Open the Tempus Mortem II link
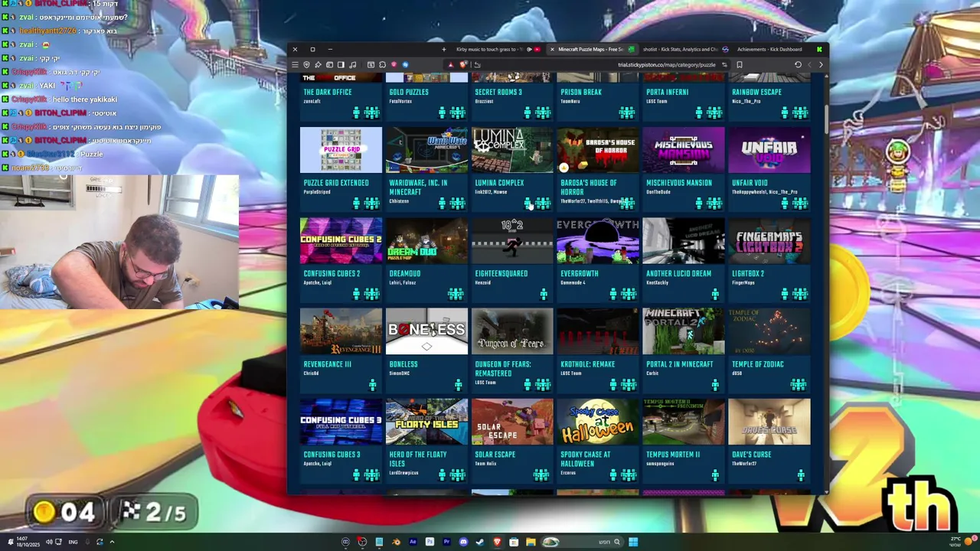 click(x=673, y=455)
